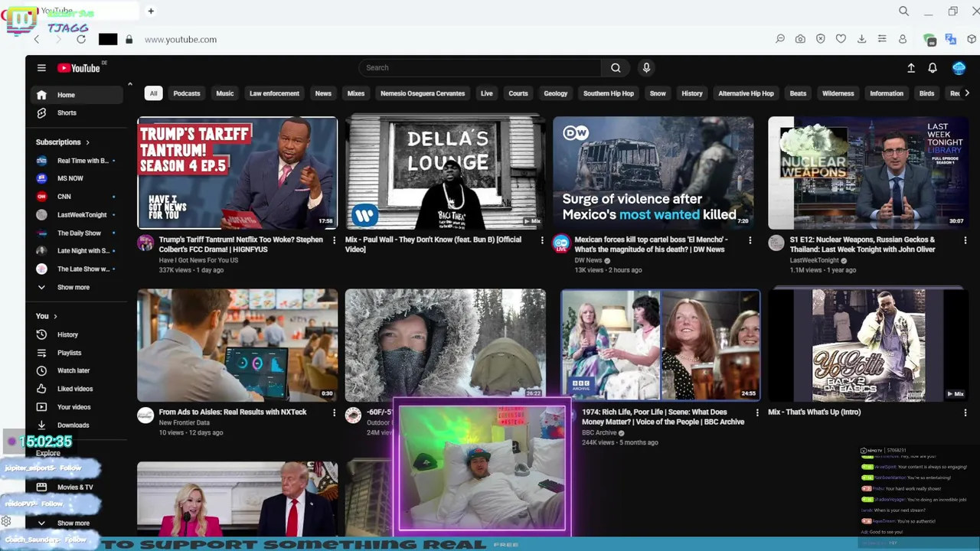Expand Subscriptions section chevron

click(x=87, y=142)
